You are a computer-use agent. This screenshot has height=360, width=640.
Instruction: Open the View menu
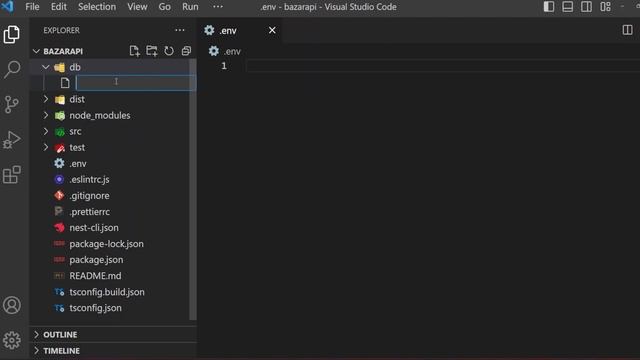(137, 7)
